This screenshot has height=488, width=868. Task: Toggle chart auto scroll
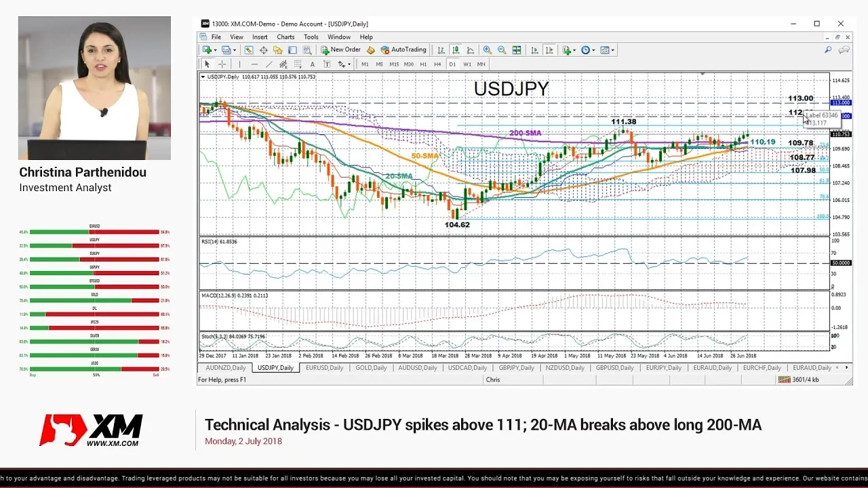[534, 49]
